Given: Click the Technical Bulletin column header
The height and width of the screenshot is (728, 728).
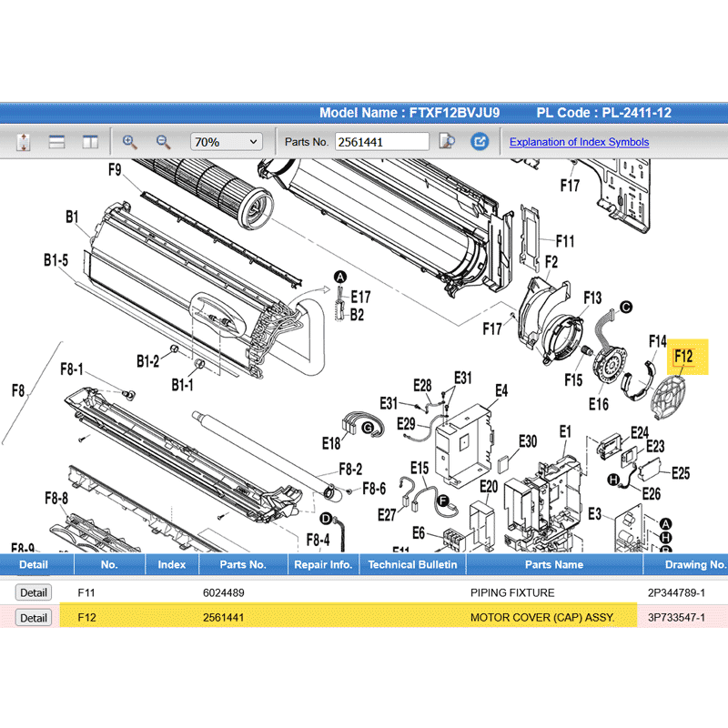Looking at the screenshot, I should point(412,564).
